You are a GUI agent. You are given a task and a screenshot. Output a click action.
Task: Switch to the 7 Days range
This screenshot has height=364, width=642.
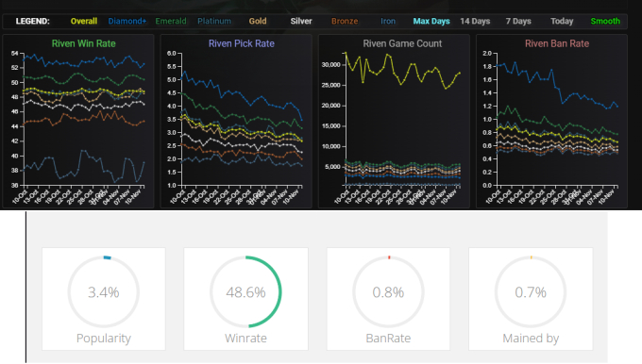pos(518,22)
